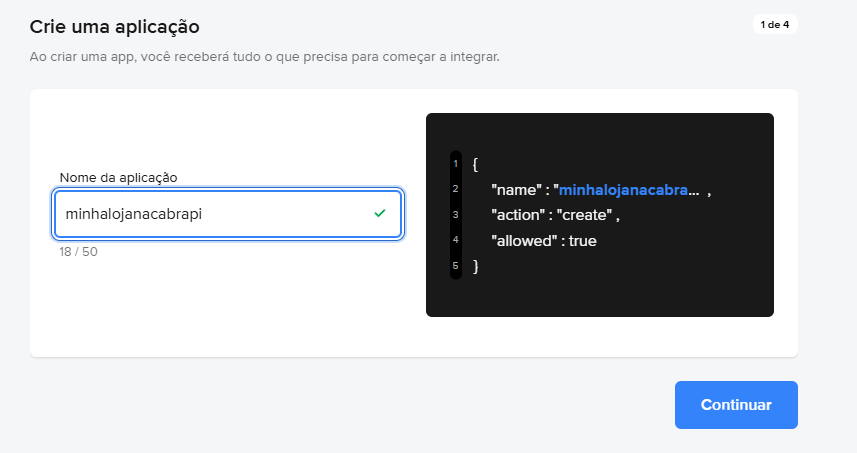Viewport: 857px width, 453px height.
Task: Click line number 4 in code gutter
Action: (455, 240)
